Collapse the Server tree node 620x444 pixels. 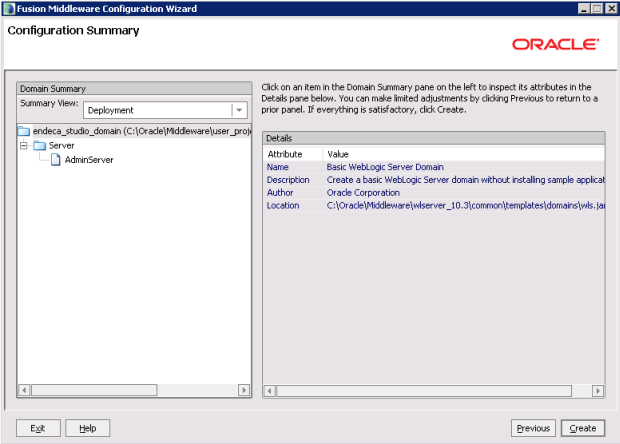click(x=24, y=145)
